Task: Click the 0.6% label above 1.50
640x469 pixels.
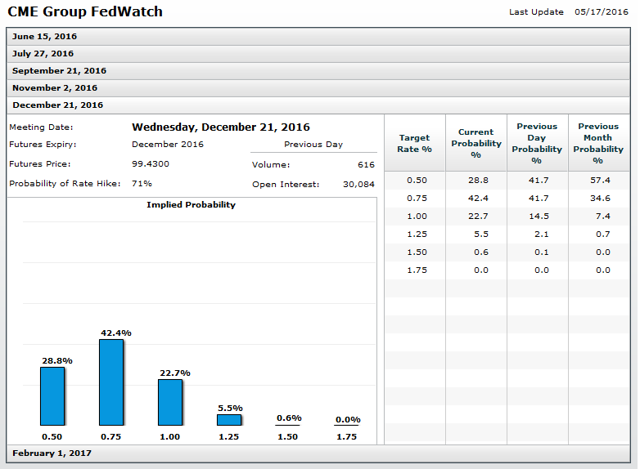Action: (x=289, y=418)
